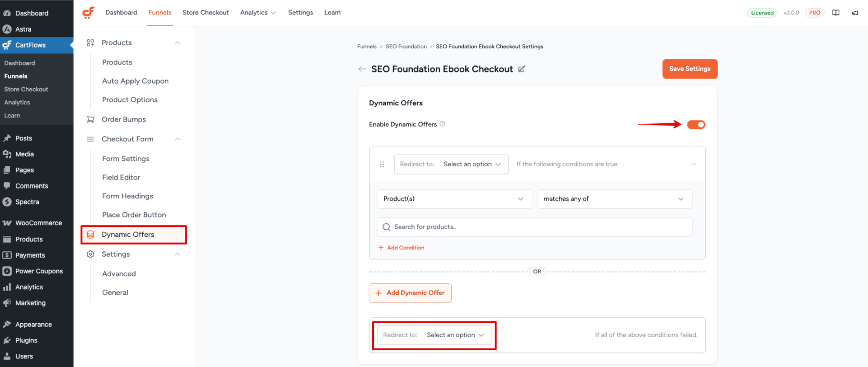This screenshot has height=367, width=868.
Task: Open Learn in CartFlows admin submenu
Action: 12,116
